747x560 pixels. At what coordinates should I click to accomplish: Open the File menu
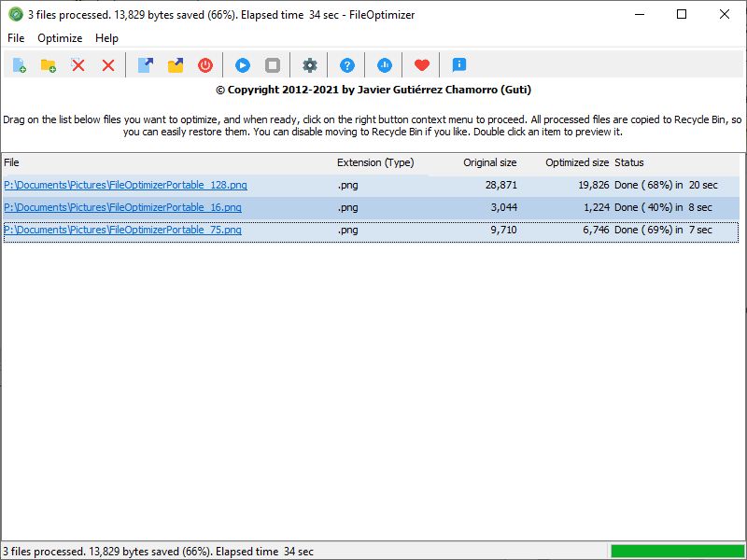pyautogui.click(x=15, y=38)
